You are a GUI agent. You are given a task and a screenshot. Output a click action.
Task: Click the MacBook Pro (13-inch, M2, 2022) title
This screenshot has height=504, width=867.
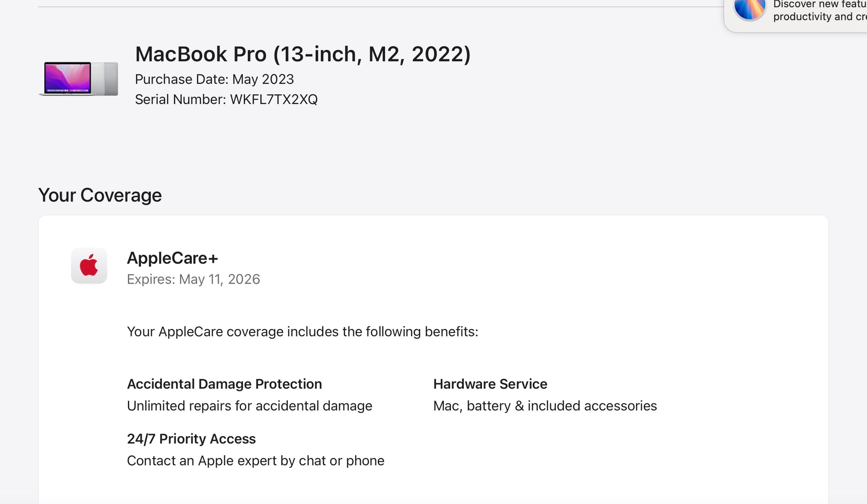[303, 54]
